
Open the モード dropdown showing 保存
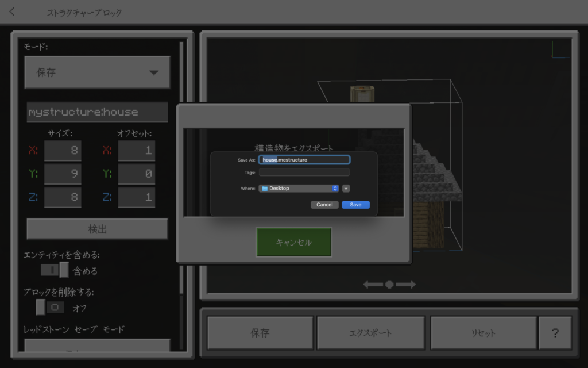click(x=97, y=72)
